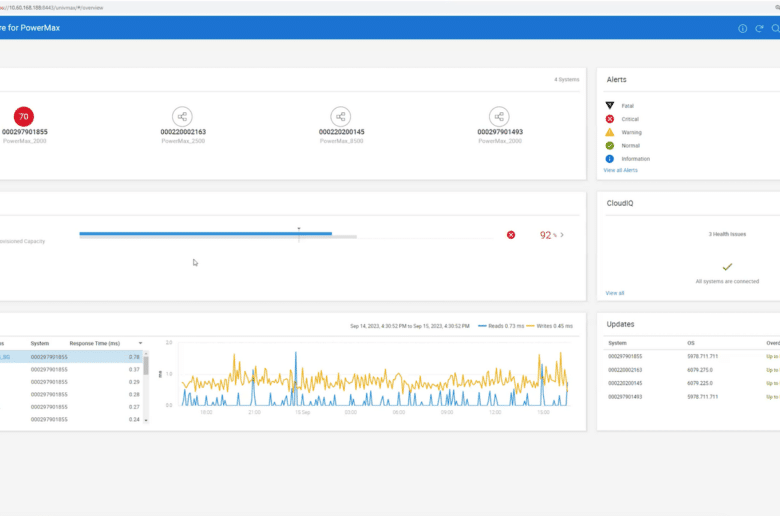
Task: Click the System column header in Updates
Action: (x=617, y=343)
